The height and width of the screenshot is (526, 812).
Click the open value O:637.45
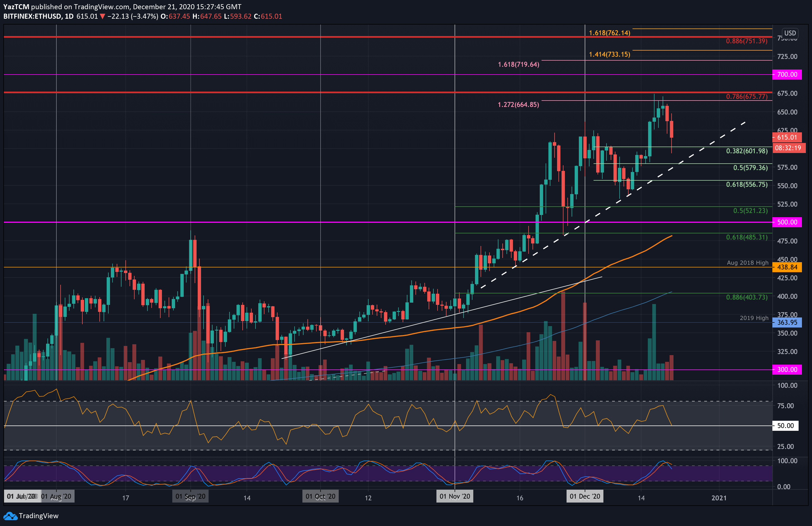click(x=175, y=16)
